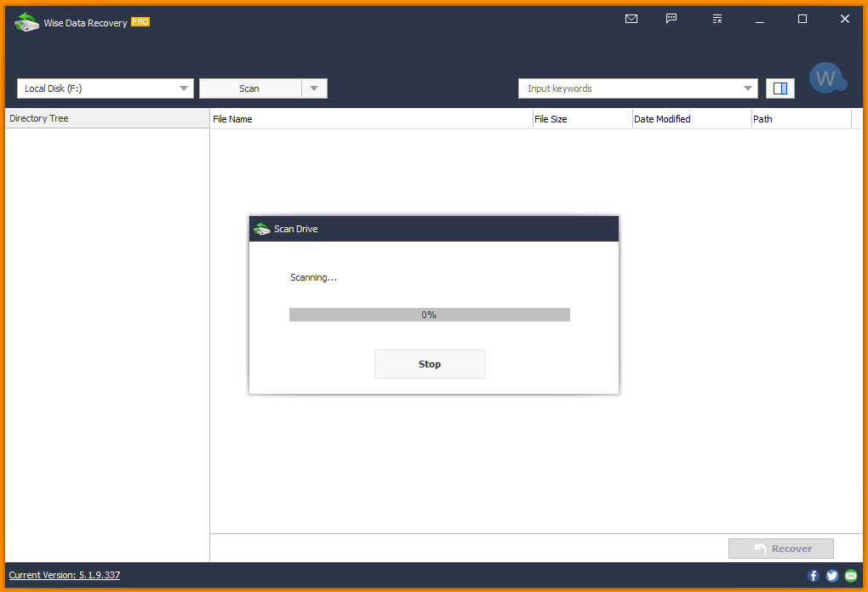This screenshot has height=592, width=868.
Task: Open the Twitter icon in status bar
Action: (x=831, y=576)
